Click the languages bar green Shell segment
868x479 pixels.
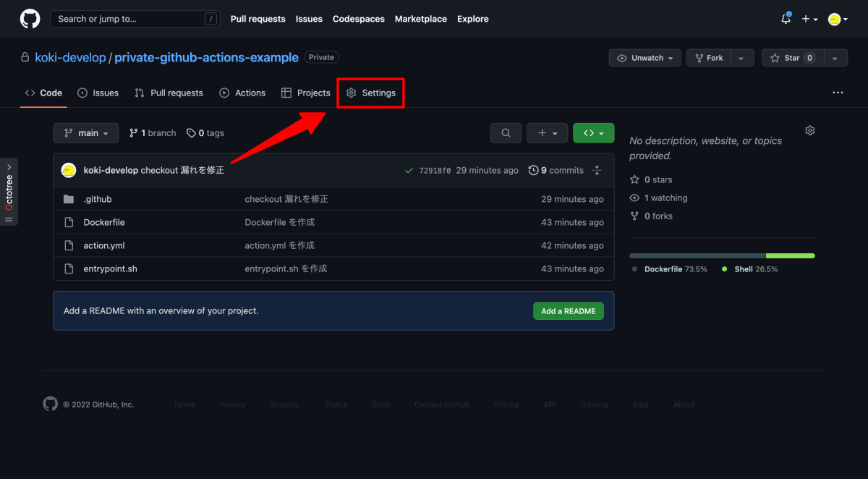pyautogui.click(x=791, y=255)
